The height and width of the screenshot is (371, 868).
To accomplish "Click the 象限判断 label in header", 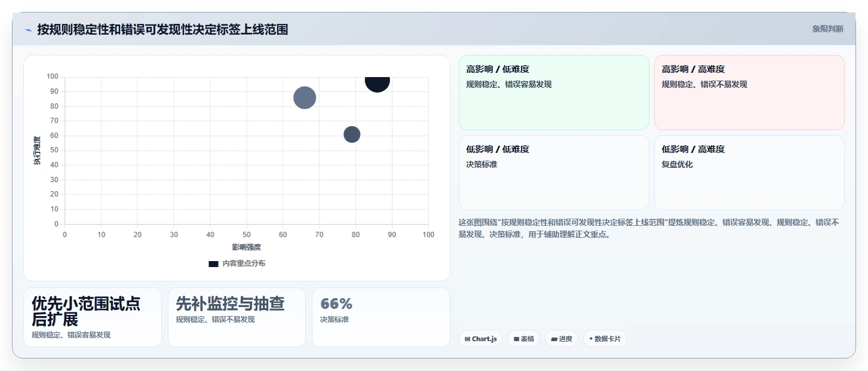I will pos(827,29).
